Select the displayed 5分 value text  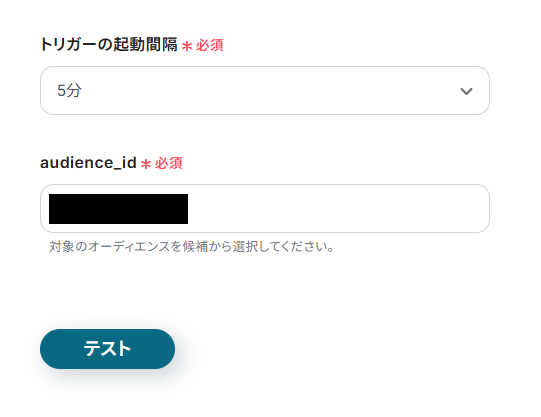[x=69, y=91]
